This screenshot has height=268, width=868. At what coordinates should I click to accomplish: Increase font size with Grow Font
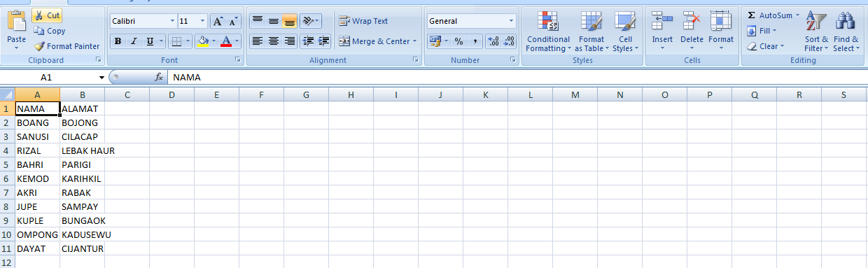click(217, 21)
